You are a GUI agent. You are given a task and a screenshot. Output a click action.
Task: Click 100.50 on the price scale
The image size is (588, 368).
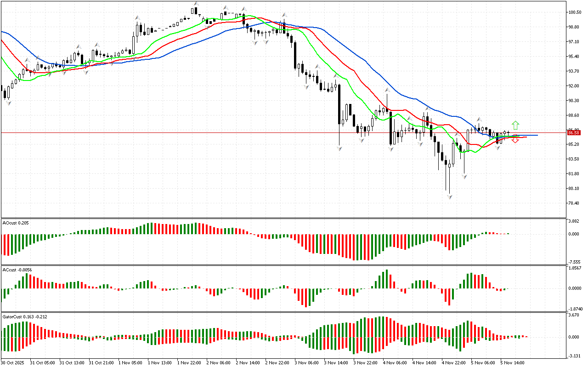575,12
